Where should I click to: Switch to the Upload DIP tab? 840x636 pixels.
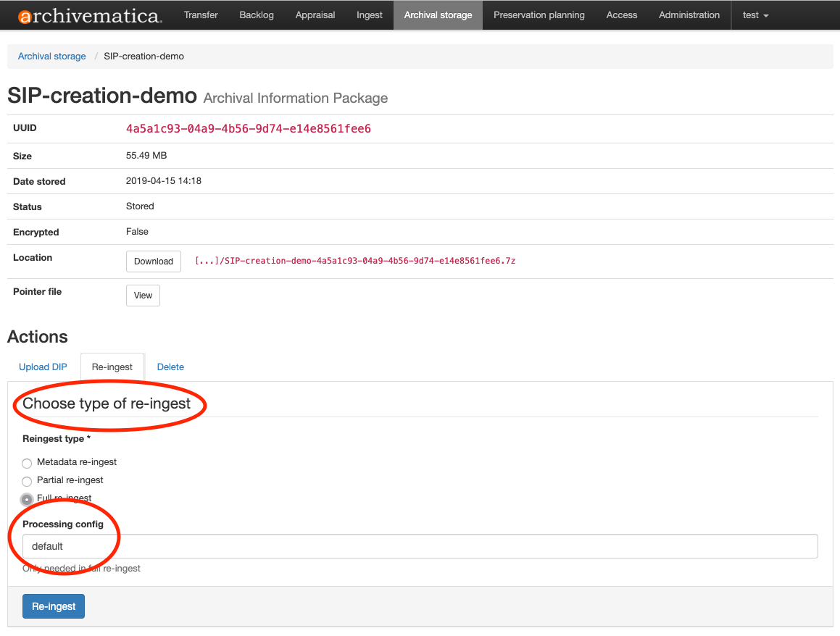tap(43, 367)
